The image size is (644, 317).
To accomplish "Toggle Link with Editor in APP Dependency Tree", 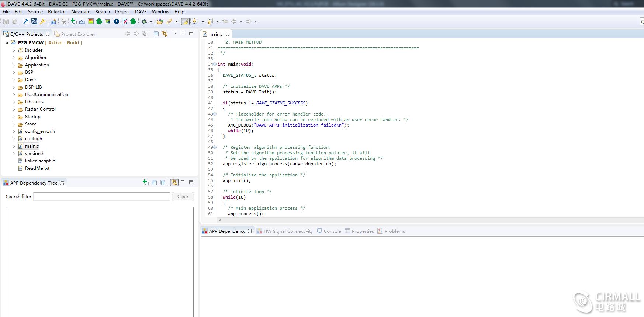I will point(174,182).
